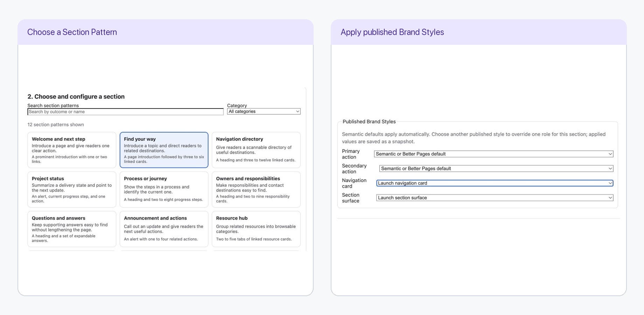The image size is (644, 315).
Task: Choose the Resource hub pattern card
Action: 256,229
